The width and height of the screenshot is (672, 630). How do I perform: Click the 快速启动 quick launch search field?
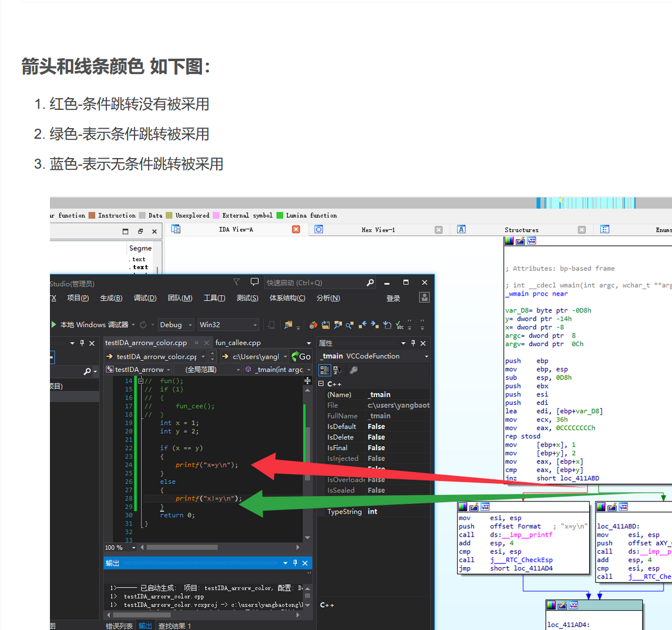tap(314, 283)
